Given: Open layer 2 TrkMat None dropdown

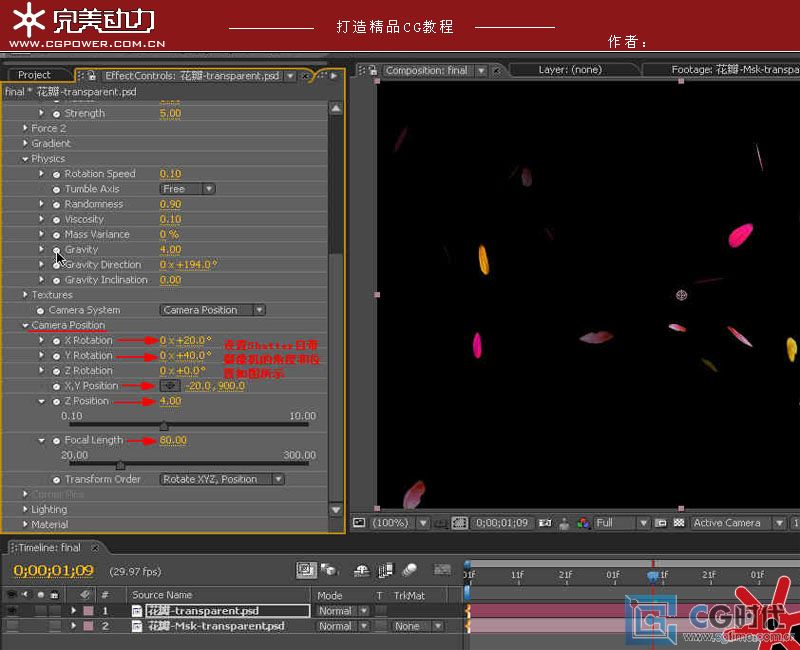Looking at the screenshot, I should 417,626.
